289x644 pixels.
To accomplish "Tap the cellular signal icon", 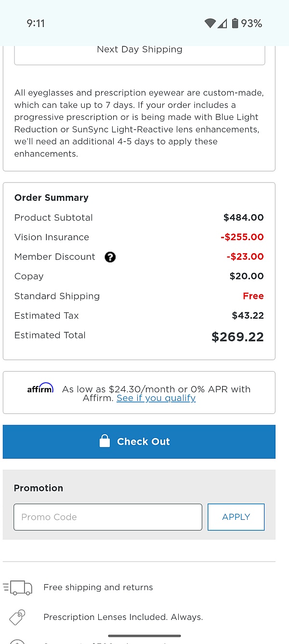I will pos(222,24).
